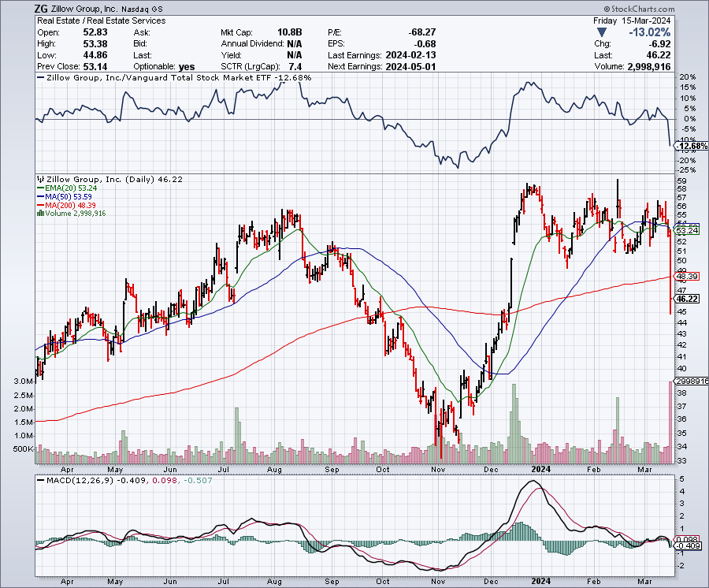This screenshot has width=709, height=588.
Task: Click the 2024 label on price chart axis
Action: [540, 469]
